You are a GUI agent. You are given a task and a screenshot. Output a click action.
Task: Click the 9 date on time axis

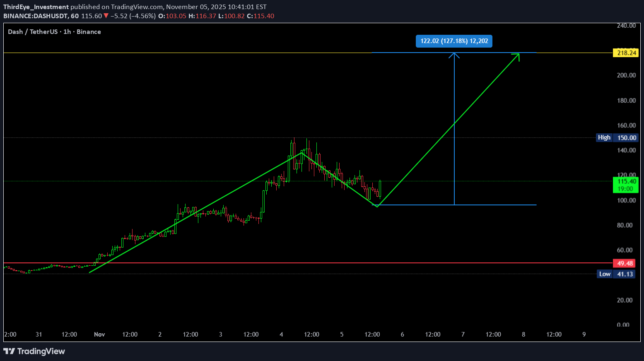584,335
